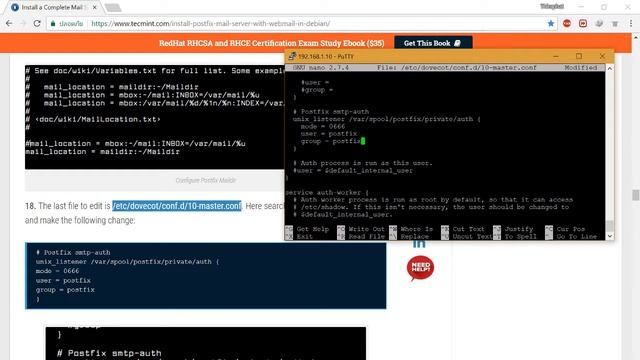This screenshot has height=360, width=640.
Task: Close the PuTTY window
Action: coord(602,56)
